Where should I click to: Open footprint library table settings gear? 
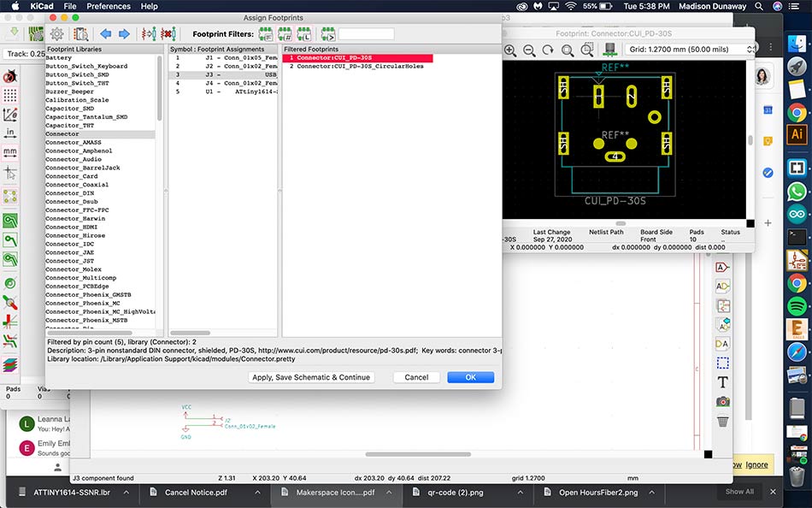(x=57, y=34)
